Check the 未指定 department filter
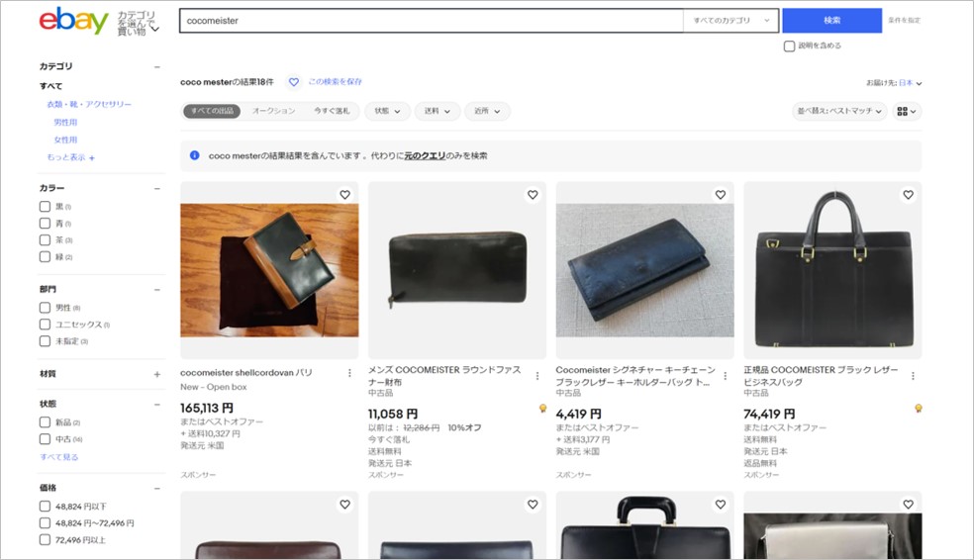 [x=45, y=340]
